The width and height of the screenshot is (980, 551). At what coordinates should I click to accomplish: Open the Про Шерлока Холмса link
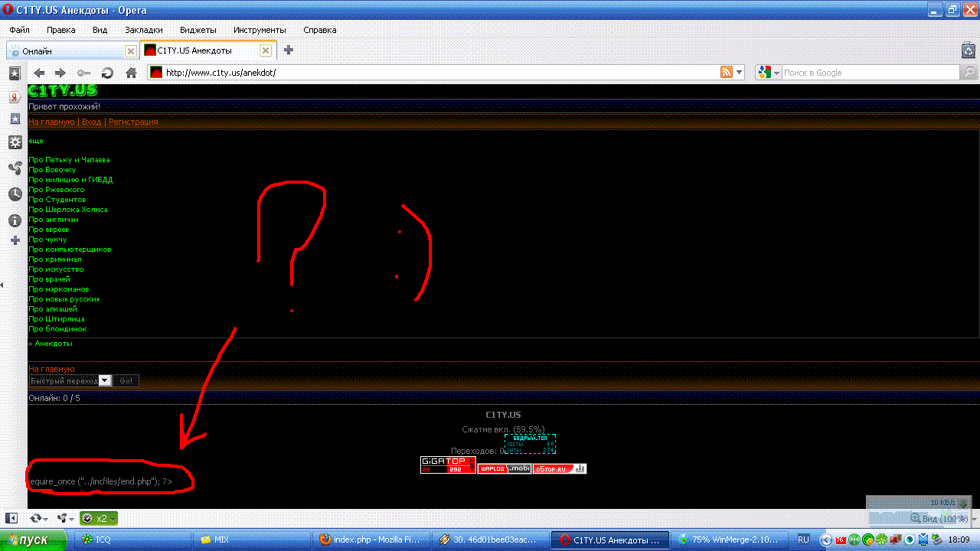68,210
